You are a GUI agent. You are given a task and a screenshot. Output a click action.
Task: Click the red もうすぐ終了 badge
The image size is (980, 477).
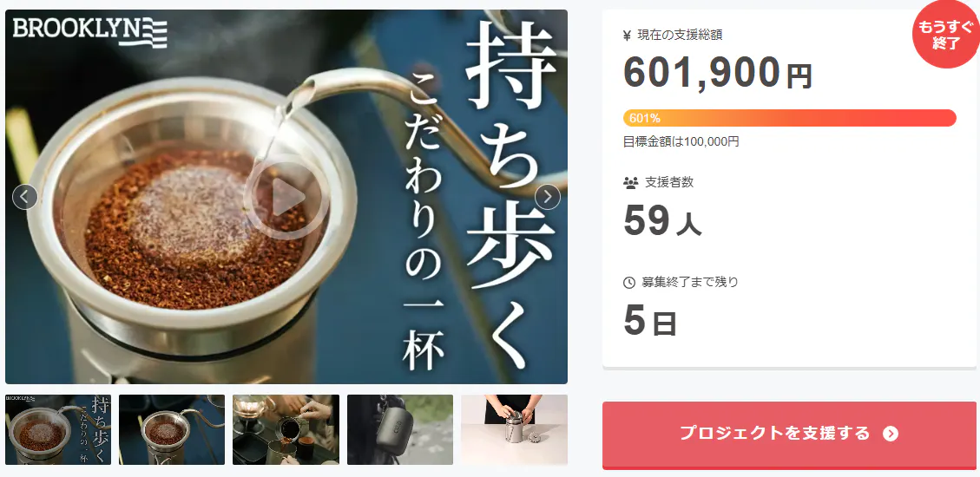tap(946, 36)
